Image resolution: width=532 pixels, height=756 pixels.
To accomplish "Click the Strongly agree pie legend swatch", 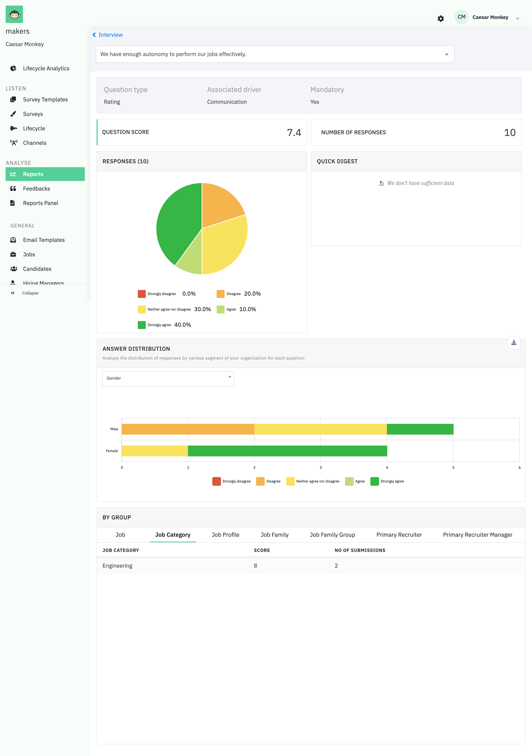I will tap(142, 325).
